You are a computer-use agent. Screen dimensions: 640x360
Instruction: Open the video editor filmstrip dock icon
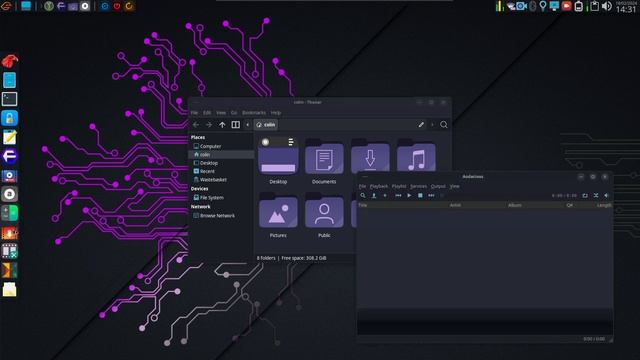coord(9,251)
